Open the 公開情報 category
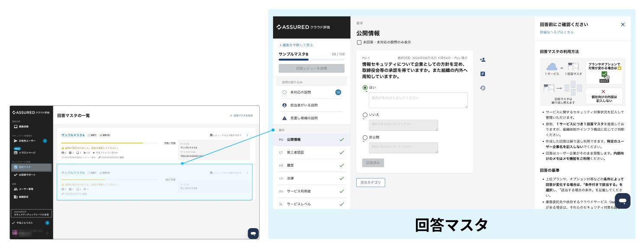This screenshot has height=248, width=644. click(311, 140)
